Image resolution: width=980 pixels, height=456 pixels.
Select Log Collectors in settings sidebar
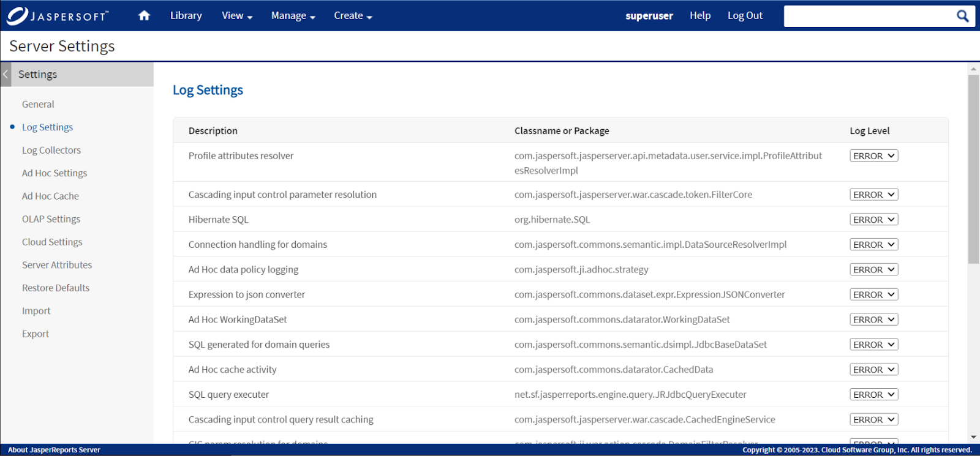click(51, 151)
